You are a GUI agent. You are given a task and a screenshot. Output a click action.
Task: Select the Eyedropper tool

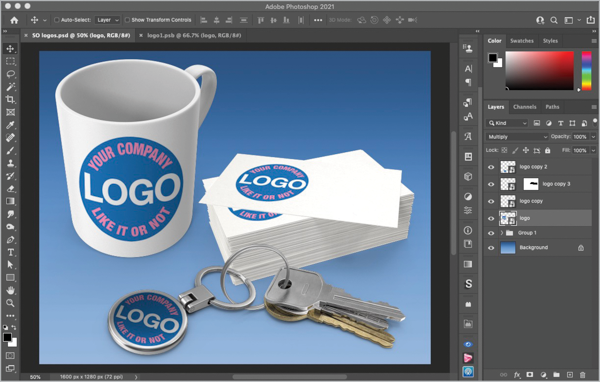10,125
